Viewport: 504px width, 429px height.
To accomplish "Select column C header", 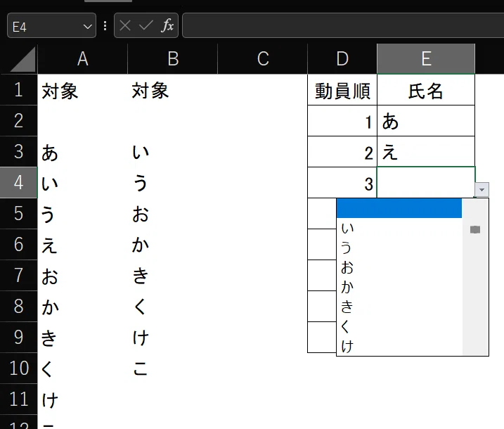I will [x=263, y=59].
